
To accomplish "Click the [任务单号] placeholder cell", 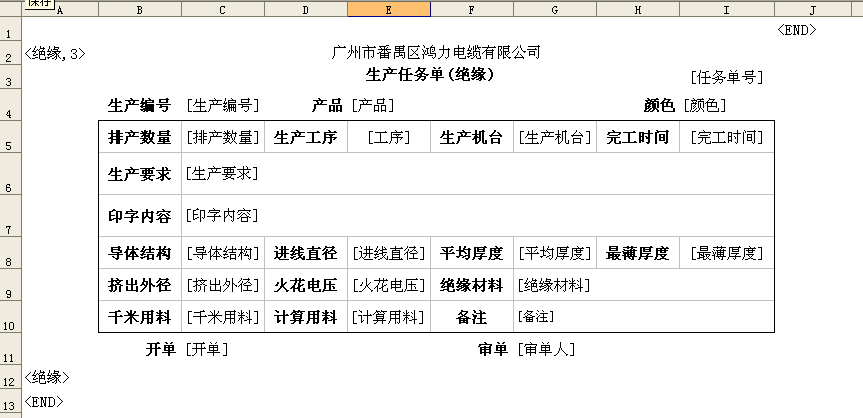I will 727,78.
